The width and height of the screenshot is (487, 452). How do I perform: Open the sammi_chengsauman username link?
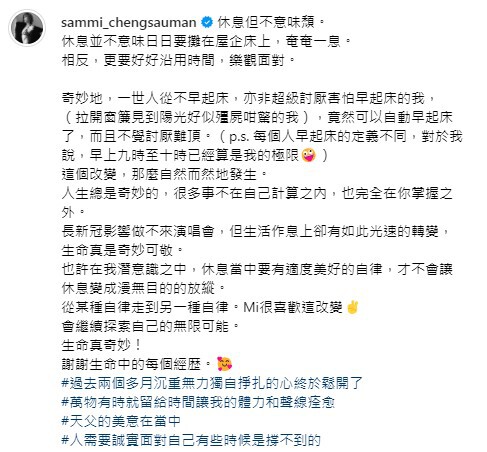(129, 22)
